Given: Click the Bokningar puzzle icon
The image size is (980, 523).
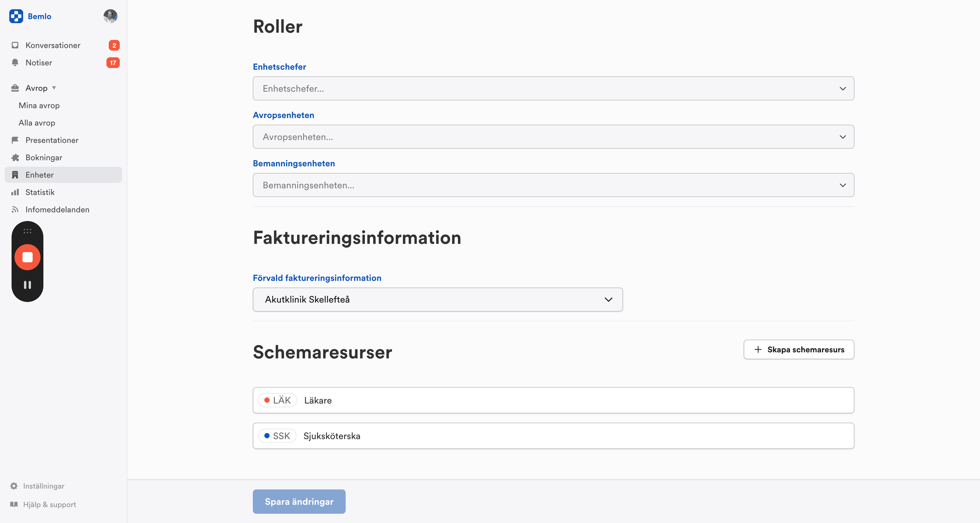Looking at the screenshot, I should [15, 157].
